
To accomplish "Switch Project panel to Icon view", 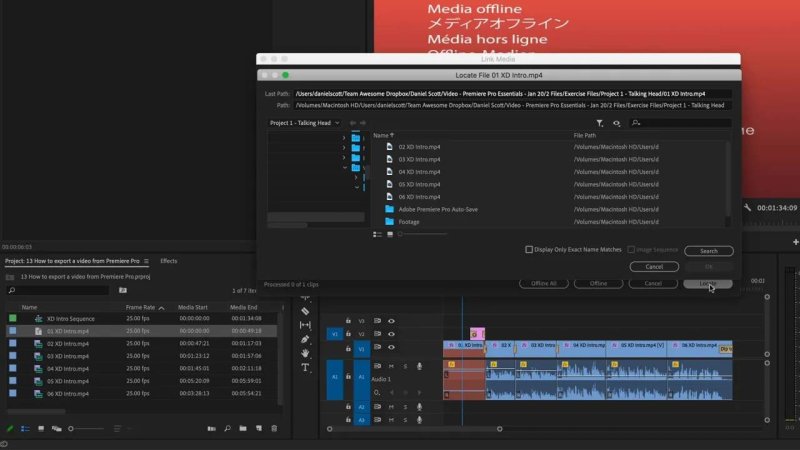I will coord(41,429).
